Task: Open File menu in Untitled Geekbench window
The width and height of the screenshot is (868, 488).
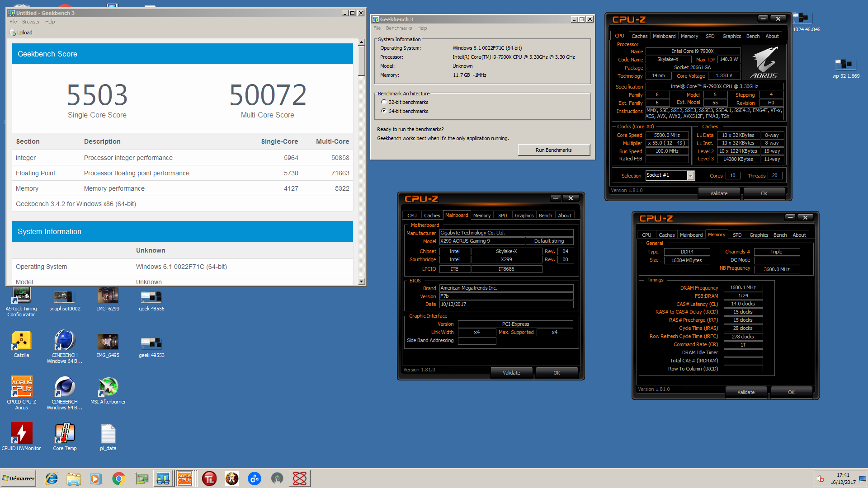Action: coord(13,22)
